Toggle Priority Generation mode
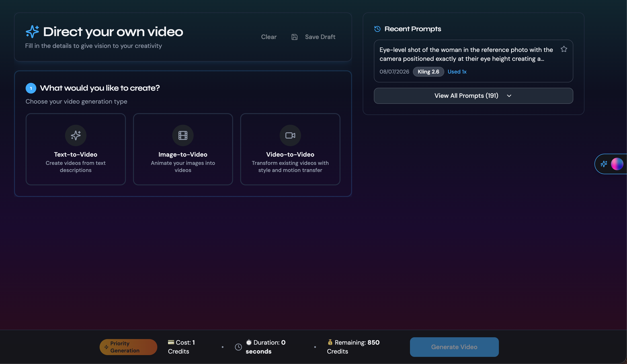 (128, 347)
